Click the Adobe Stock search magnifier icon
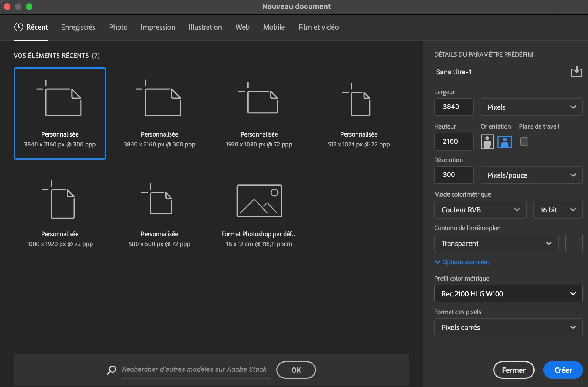 click(111, 370)
